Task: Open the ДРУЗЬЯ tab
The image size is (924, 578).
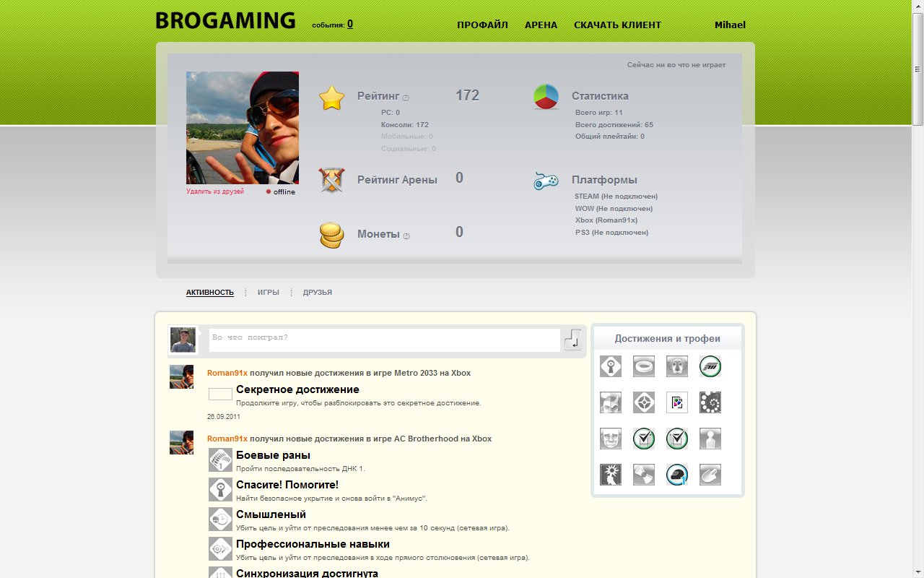Action: [317, 292]
